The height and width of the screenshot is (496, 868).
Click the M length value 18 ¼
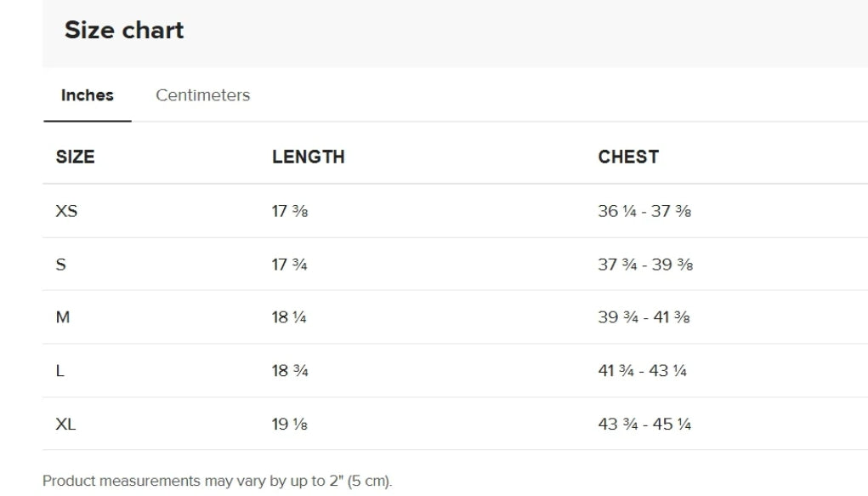289,317
